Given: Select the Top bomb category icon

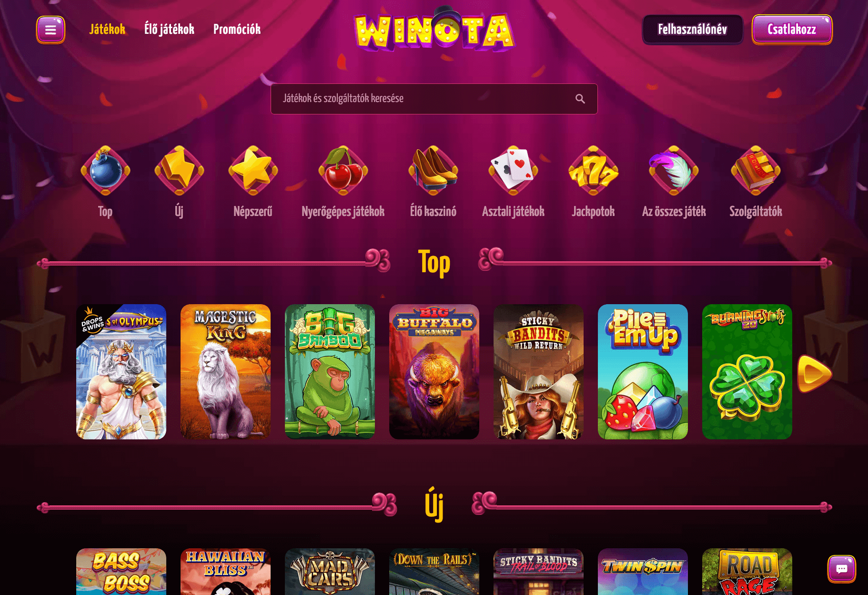Looking at the screenshot, I should 105,171.
